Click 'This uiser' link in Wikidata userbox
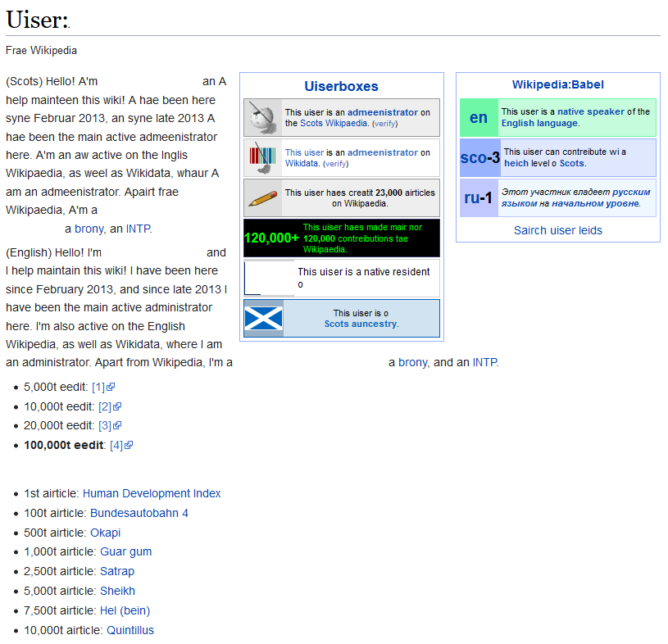 pyautogui.click(x=304, y=152)
